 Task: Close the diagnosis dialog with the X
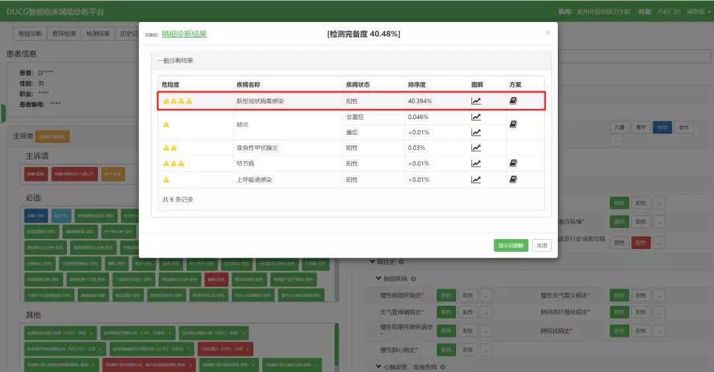click(548, 33)
